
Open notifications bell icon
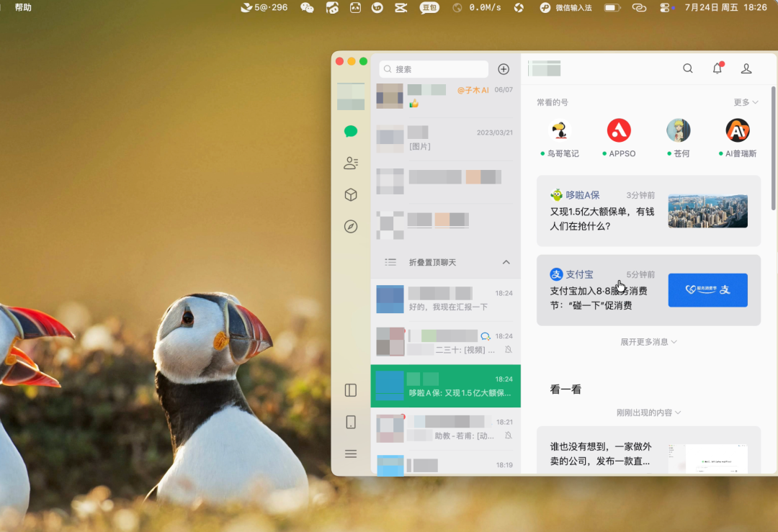(717, 68)
